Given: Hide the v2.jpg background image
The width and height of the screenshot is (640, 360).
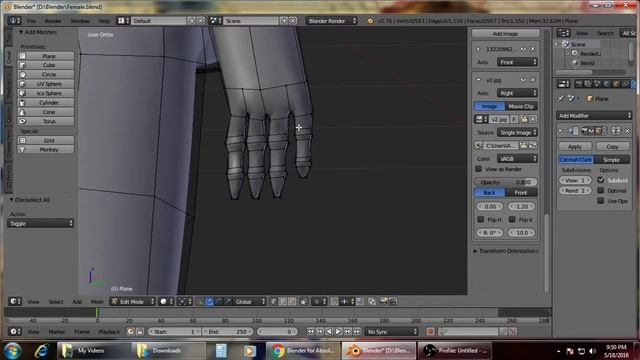Looking at the screenshot, I should 523,80.
